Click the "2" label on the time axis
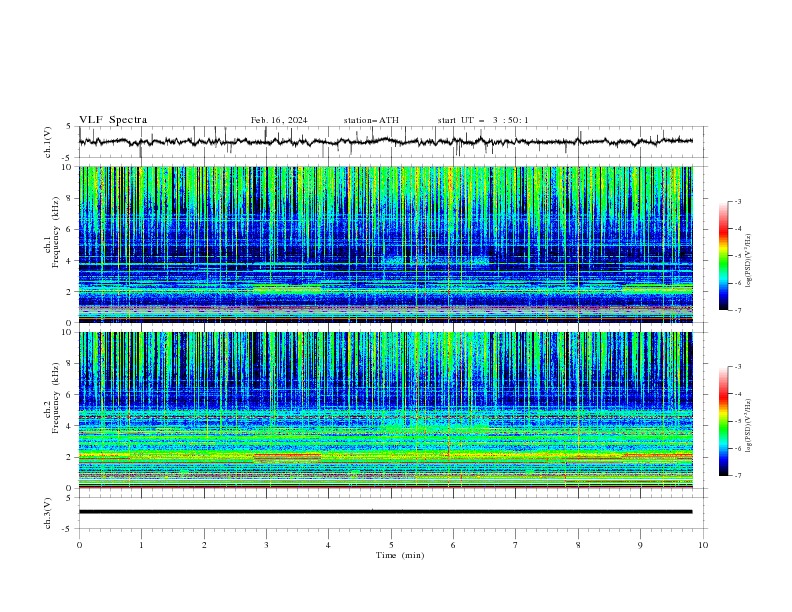 tap(204, 545)
